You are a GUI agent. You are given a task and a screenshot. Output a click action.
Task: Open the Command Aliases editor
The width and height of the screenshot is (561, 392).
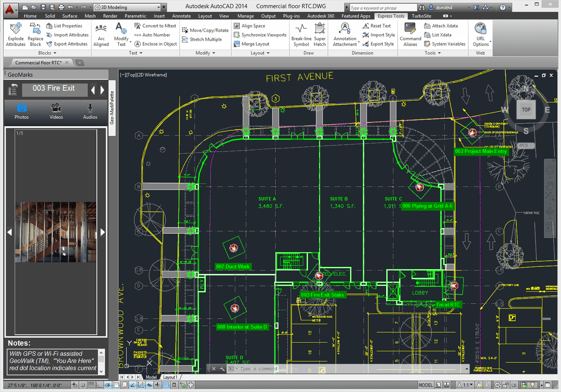coord(410,34)
